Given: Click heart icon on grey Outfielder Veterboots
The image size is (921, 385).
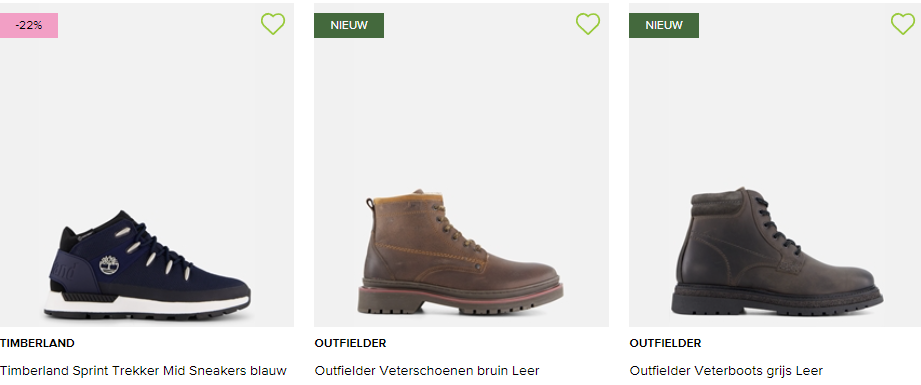Looking at the screenshot, I should pyautogui.click(x=903, y=24).
